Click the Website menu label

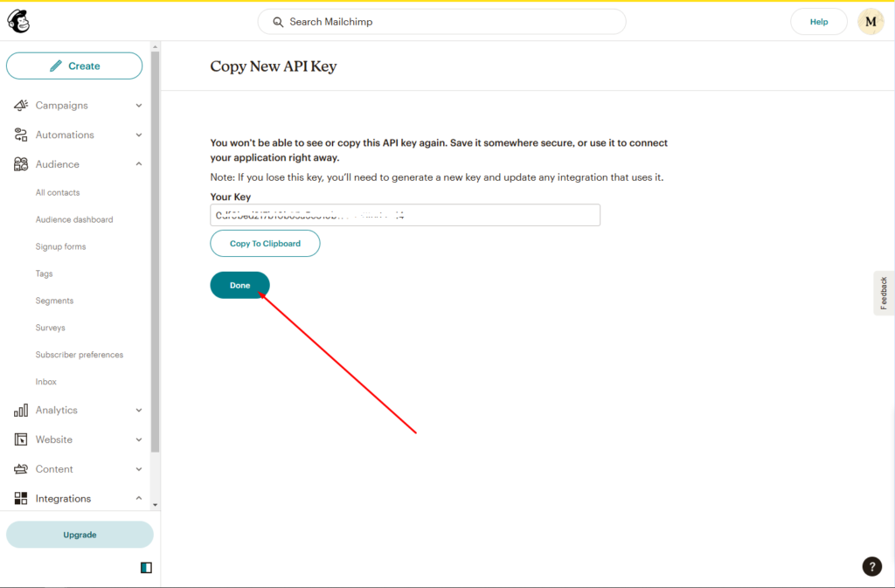click(x=53, y=439)
